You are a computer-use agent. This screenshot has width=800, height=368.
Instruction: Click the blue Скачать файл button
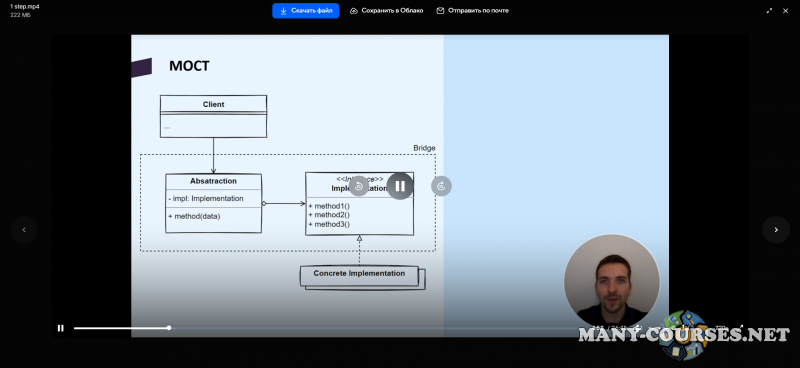[x=305, y=11]
